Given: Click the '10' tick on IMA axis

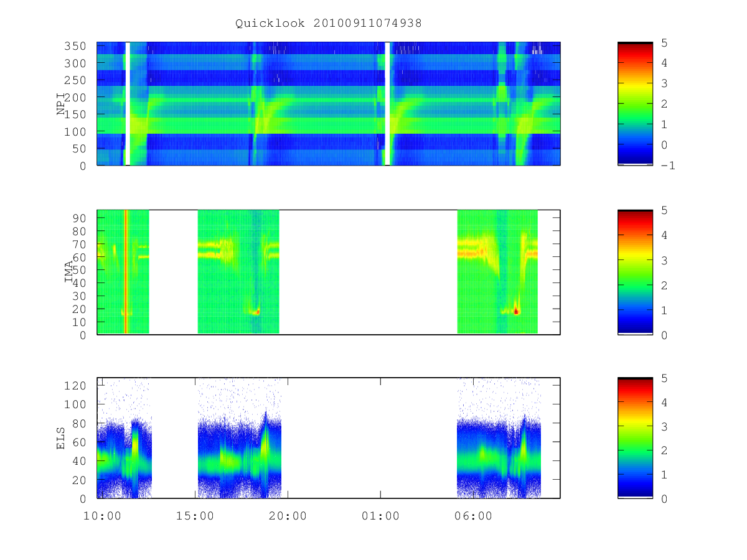Looking at the screenshot, I should [x=78, y=322].
